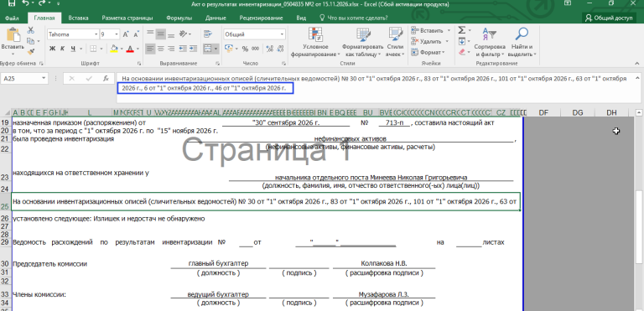Apply cell borders
This screenshot has width=644, height=311.
click(93, 49)
